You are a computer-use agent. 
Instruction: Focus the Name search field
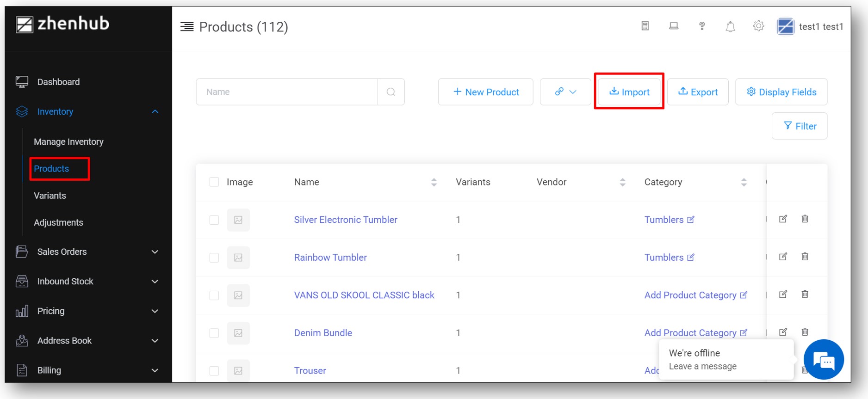click(287, 92)
